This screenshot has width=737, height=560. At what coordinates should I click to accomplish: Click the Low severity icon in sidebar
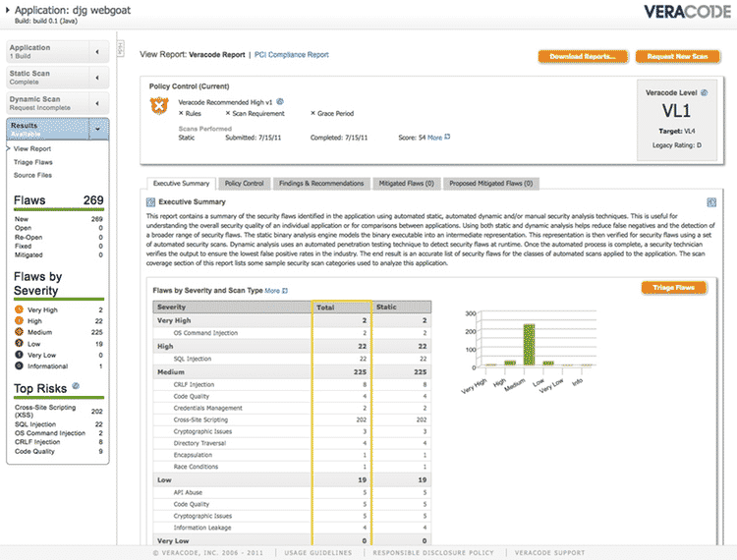point(19,344)
